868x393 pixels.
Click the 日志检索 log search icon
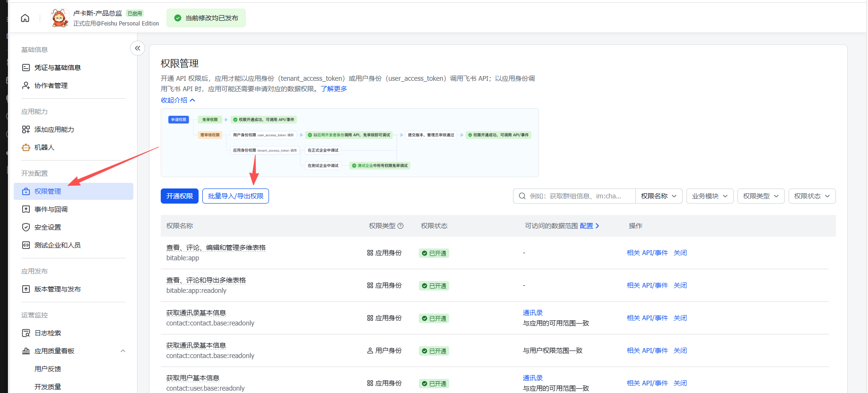tap(26, 333)
